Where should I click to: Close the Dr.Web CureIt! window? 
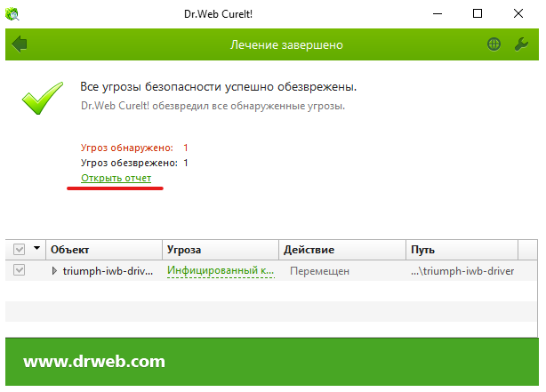pos(518,14)
